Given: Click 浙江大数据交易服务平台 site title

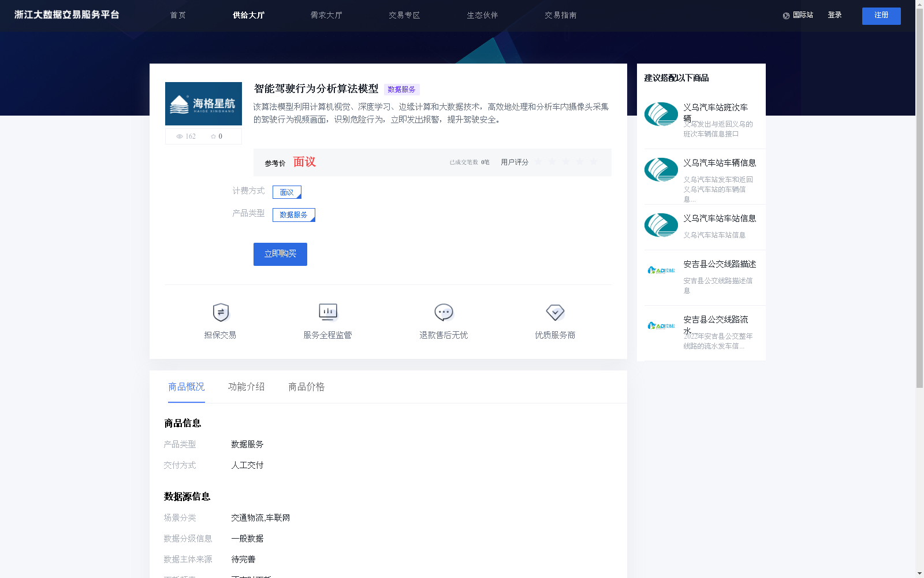Looking at the screenshot, I should (67, 14).
